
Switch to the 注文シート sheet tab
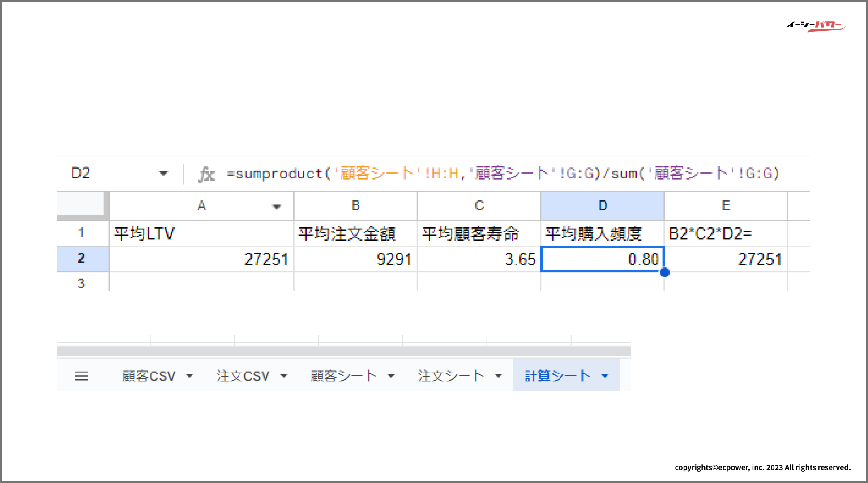[x=451, y=376]
